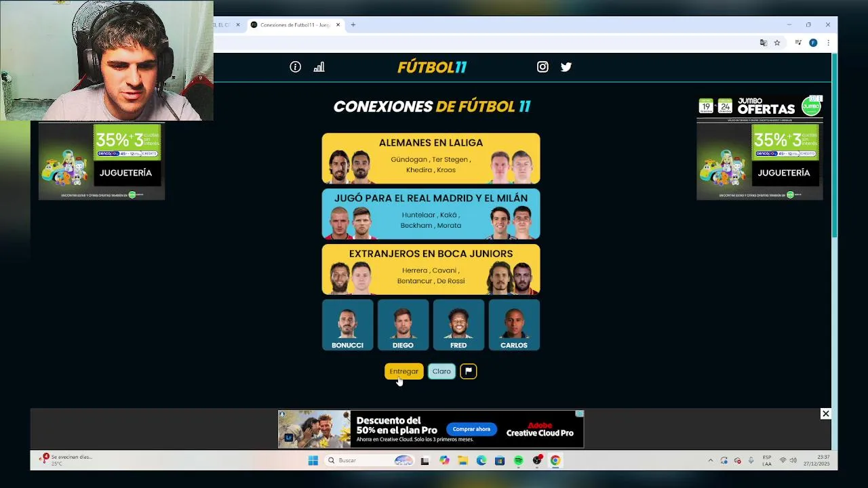
Task: Open the weather widget in the taskbar
Action: (x=66, y=460)
